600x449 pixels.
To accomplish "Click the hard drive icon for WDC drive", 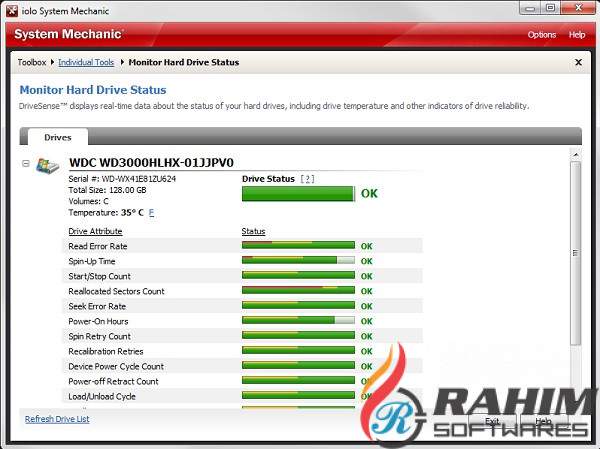I will pyautogui.click(x=47, y=164).
